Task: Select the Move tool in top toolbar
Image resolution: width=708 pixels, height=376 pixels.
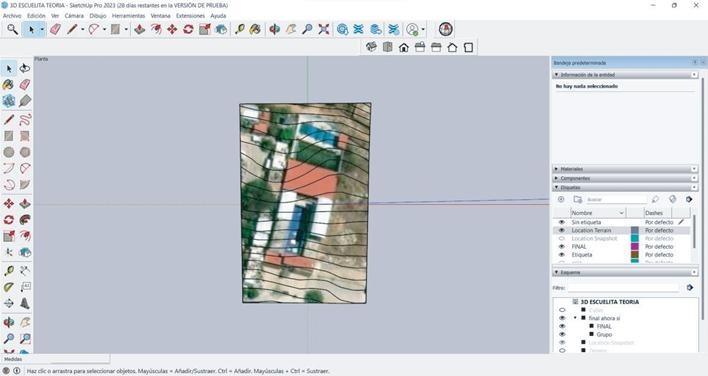Action: click(172, 29)
